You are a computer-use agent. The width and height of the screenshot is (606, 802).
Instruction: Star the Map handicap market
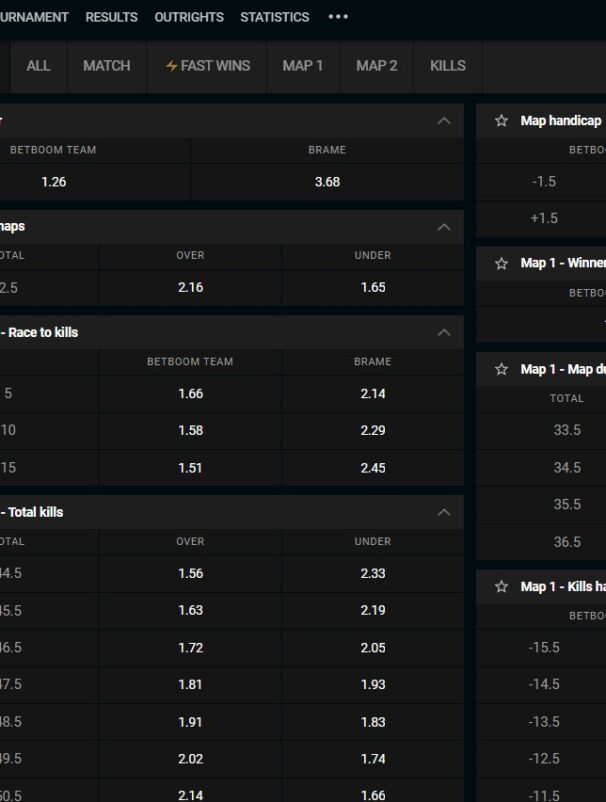click(502, 121)
